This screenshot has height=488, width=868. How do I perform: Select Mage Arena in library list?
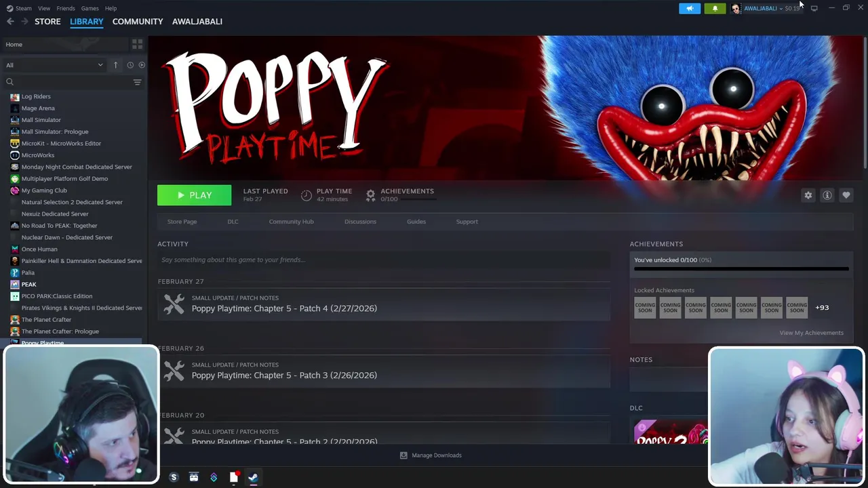pyautogui.click(x=38, y=108)
